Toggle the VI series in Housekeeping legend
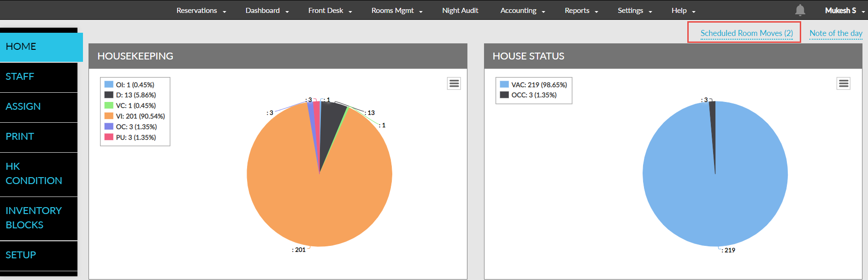This screenshot has height=280, width=868. [140, 116]
